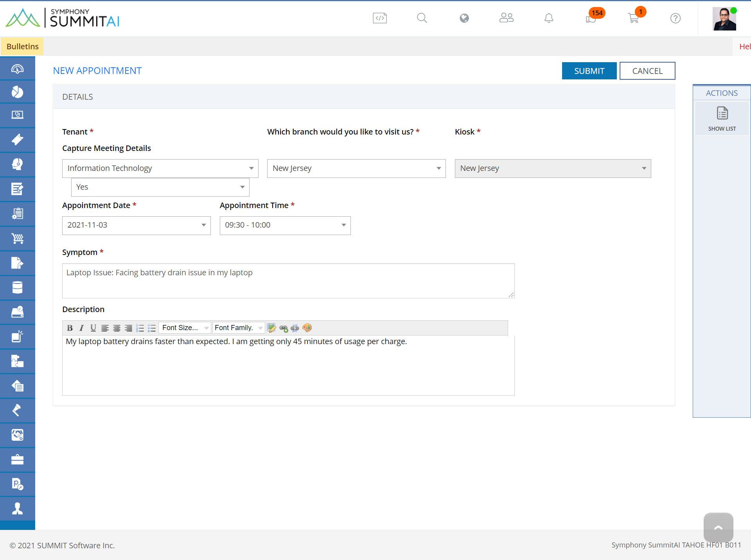Click the SUBMIT button
This screenshot has height=560, width=751.
589,71
